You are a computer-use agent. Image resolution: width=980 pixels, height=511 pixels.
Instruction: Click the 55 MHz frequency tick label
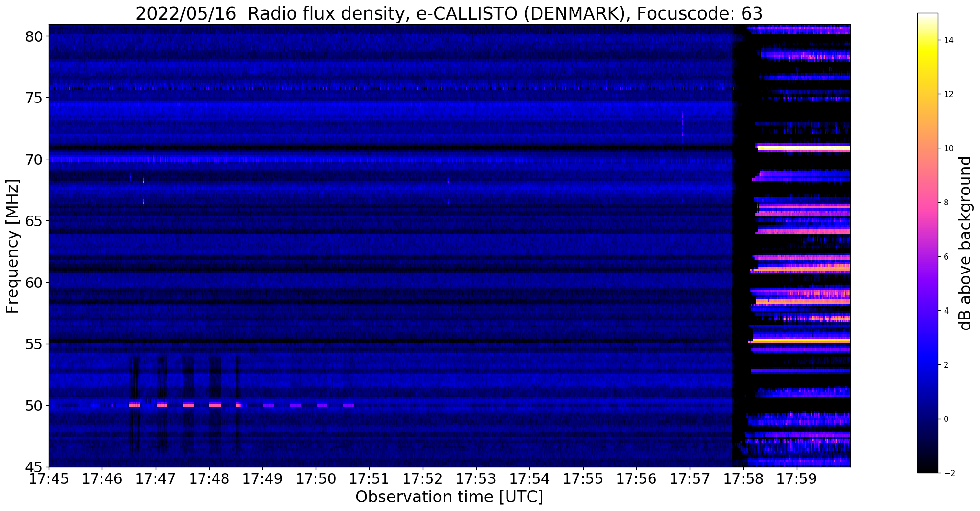coord(34,344)
